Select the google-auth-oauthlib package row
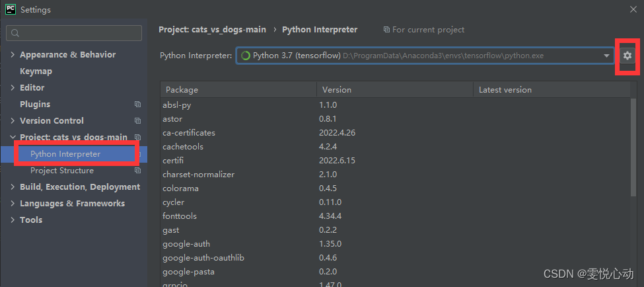644x287 pixels. click(x=395, y=258)
